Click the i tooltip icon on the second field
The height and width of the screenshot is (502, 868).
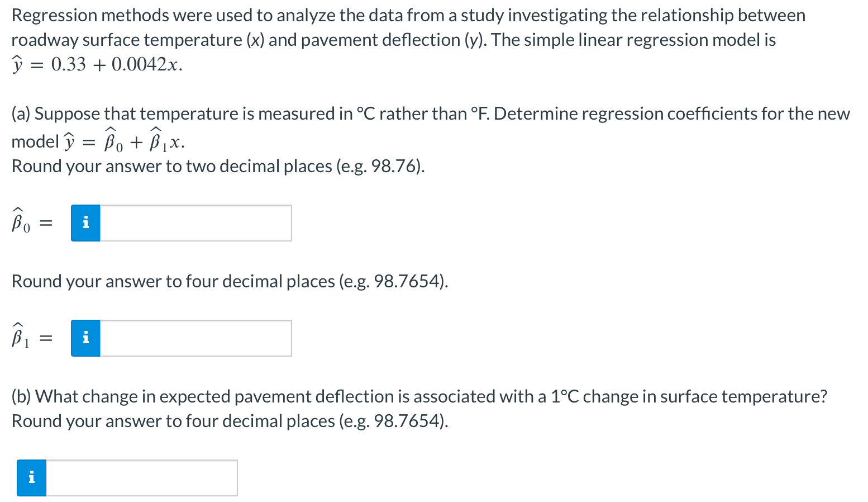(85, 338)
